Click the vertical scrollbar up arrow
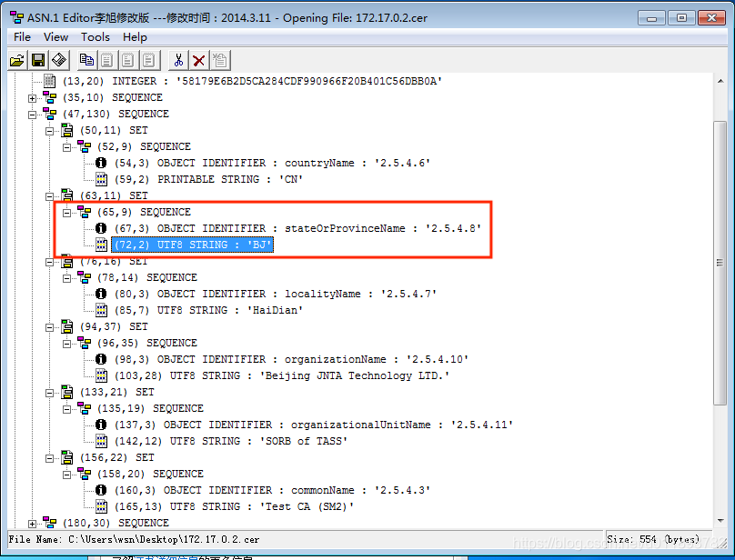This screenshot has width=735, height=560. (720, 81)
